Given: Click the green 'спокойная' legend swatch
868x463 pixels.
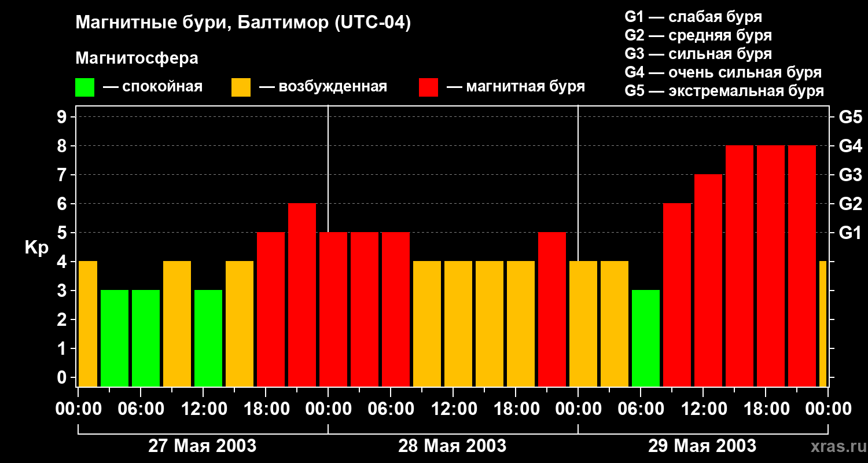Looking at the screenshot, I should click(84, 87).
